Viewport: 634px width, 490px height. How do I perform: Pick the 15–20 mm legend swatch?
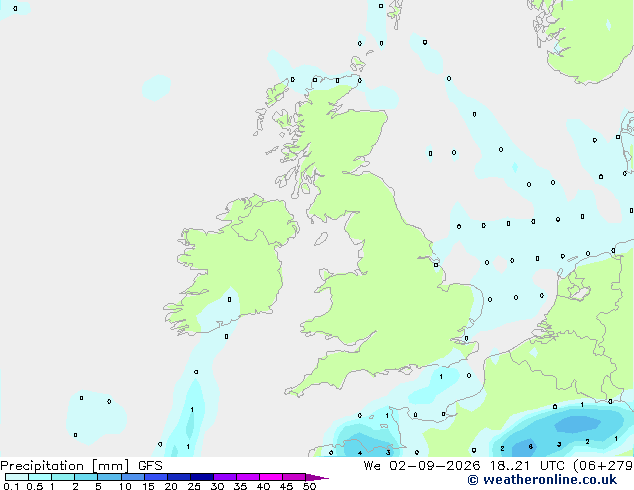click(156, 477)
